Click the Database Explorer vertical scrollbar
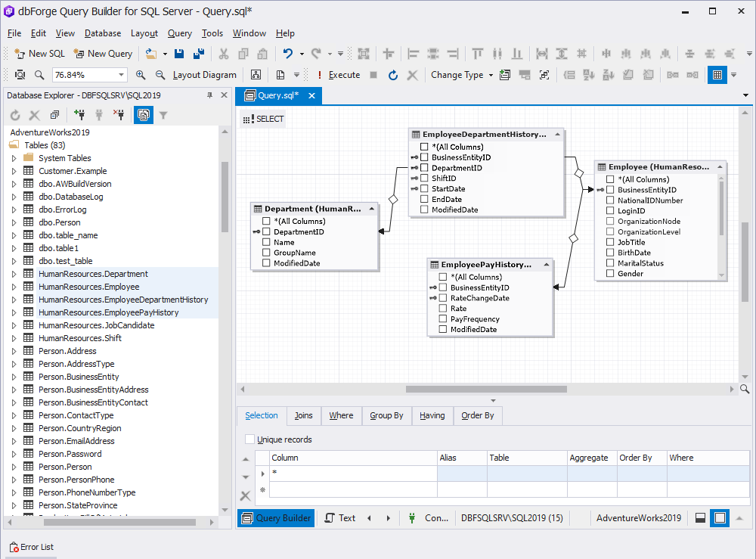 (x=225, y=197)
